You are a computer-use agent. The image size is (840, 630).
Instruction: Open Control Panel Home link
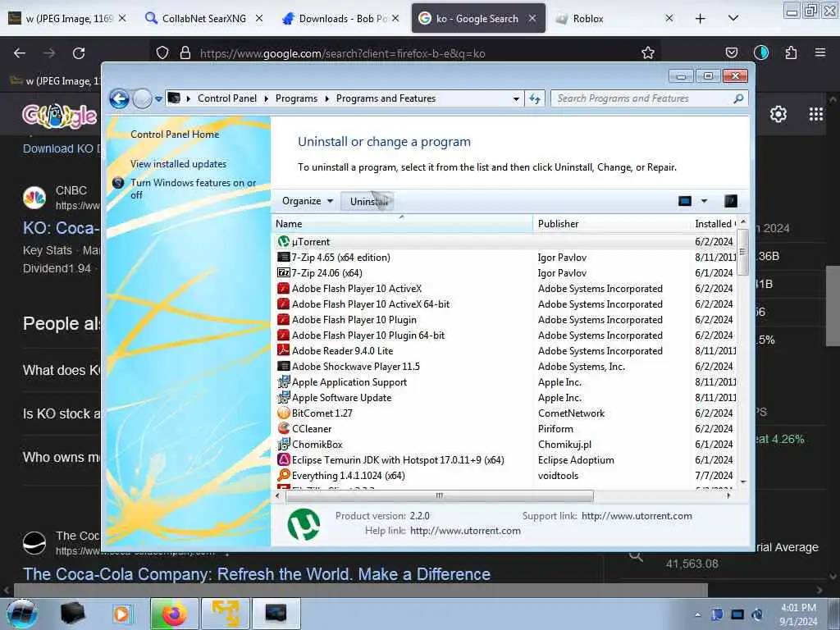(175, 135)
